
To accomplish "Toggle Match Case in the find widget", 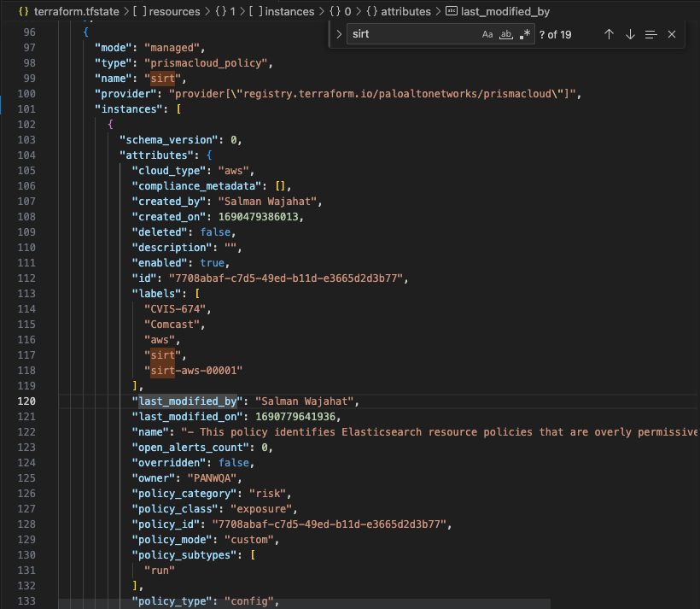I will [487, 34].
